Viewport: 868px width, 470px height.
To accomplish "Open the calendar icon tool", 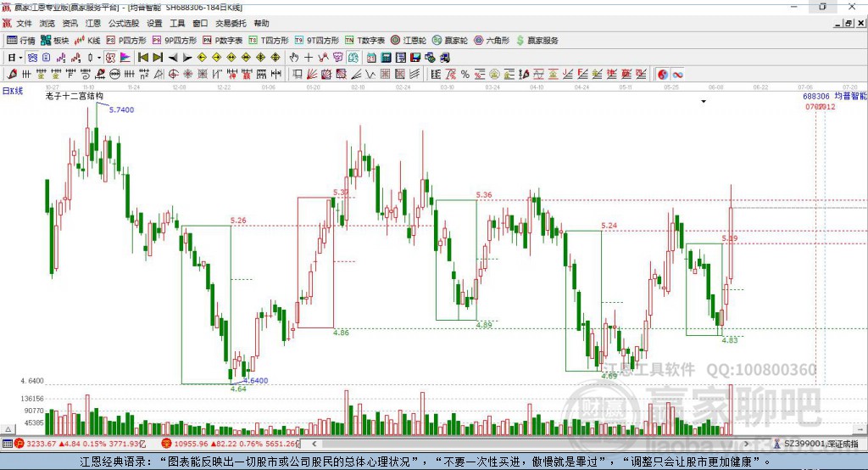I will tap(371, 58).
